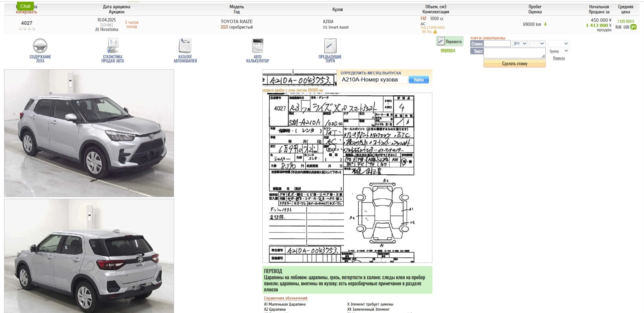This screenshot has width=644, height=313.
Task: Click the Дата аукциона column header
Action: click(x=116, y=7)
